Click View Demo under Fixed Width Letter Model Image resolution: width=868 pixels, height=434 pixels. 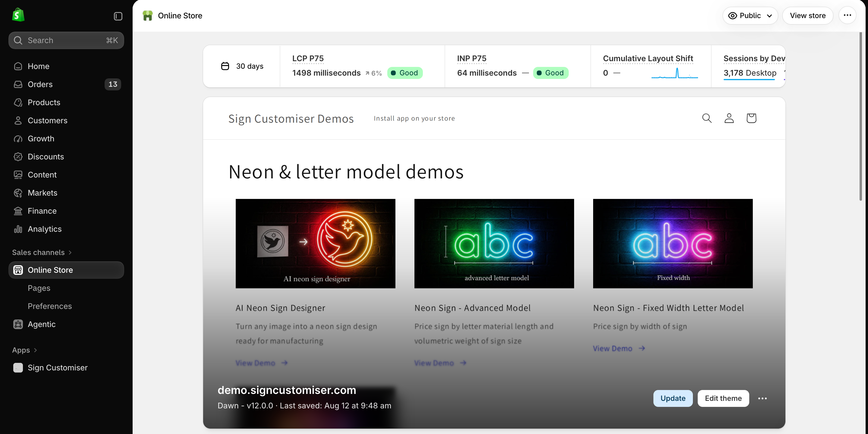click(x=619, y=348)
